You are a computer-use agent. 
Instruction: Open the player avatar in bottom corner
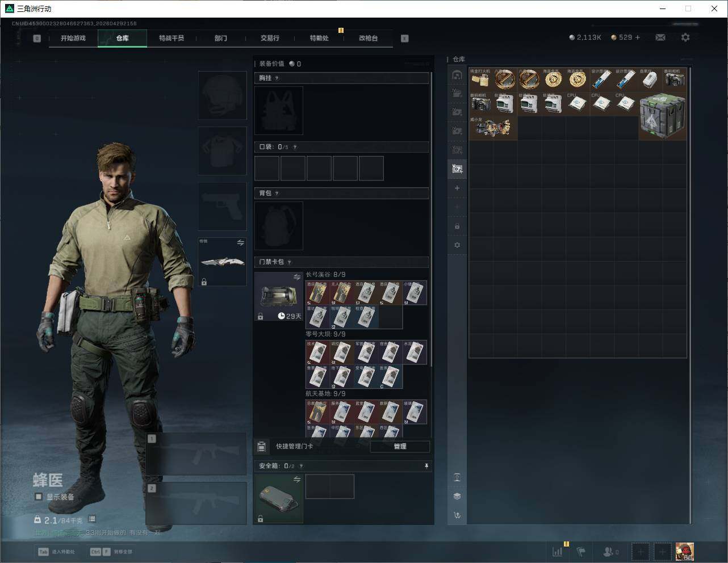point(684,551)
